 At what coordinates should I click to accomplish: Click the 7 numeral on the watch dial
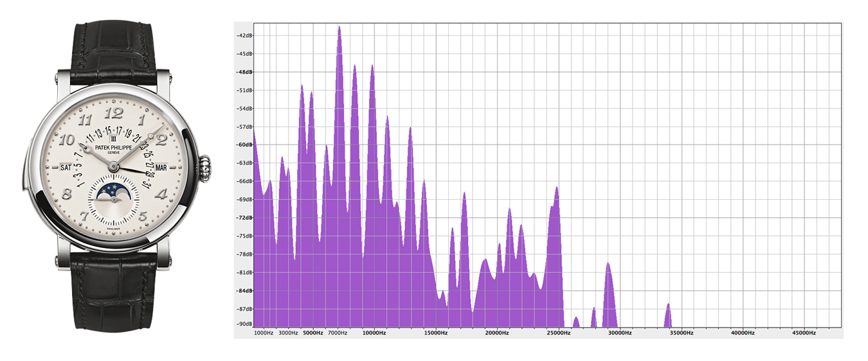tap(83, 216)
